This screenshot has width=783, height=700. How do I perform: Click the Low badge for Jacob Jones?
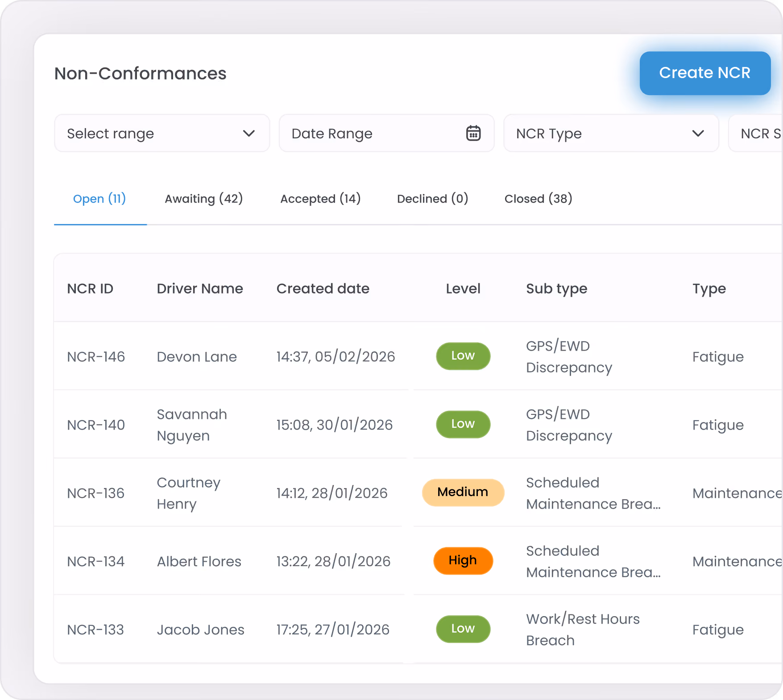(x=463, y=629)
